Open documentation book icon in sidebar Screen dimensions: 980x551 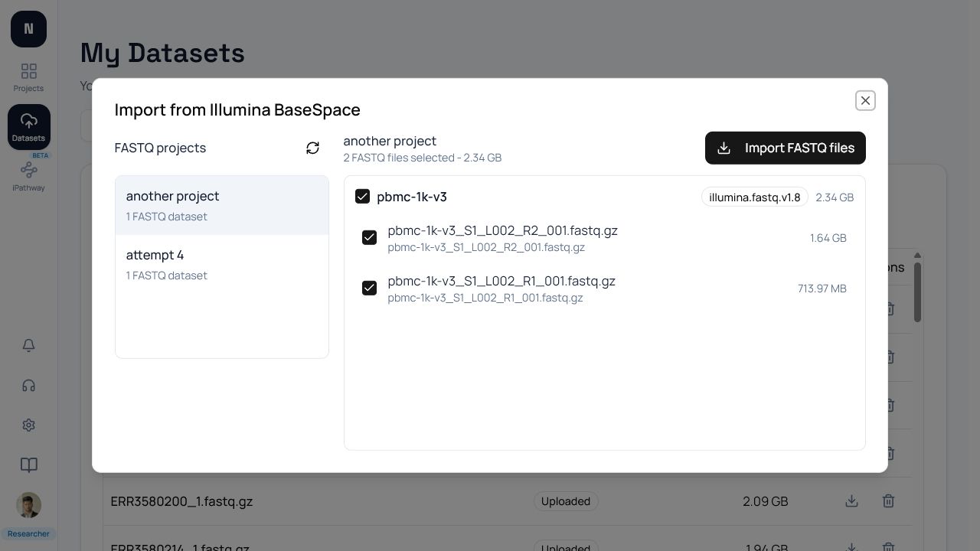point(28,465)
